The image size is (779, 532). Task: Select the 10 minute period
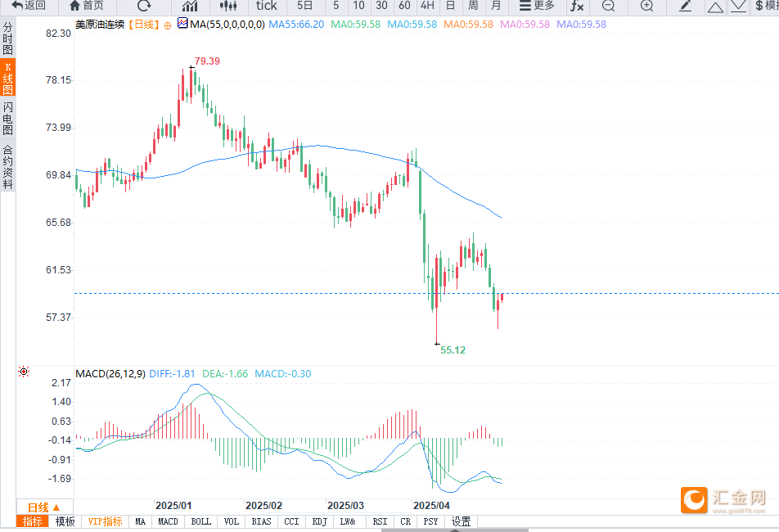[358, 6]
